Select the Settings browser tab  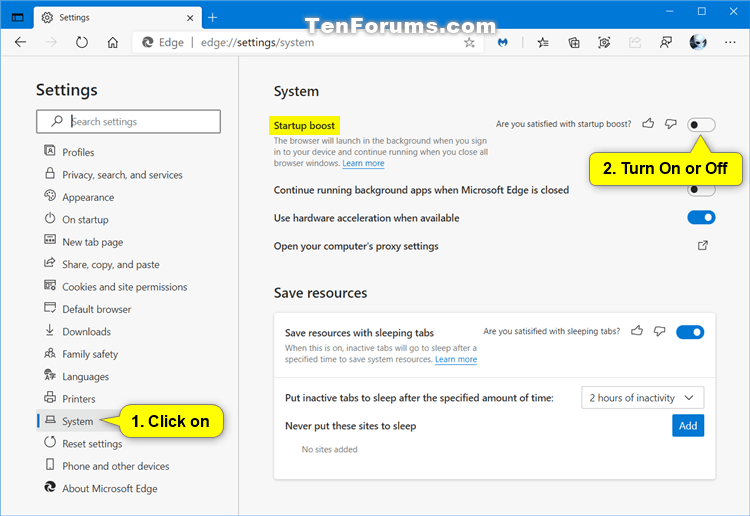pos(118,18)
